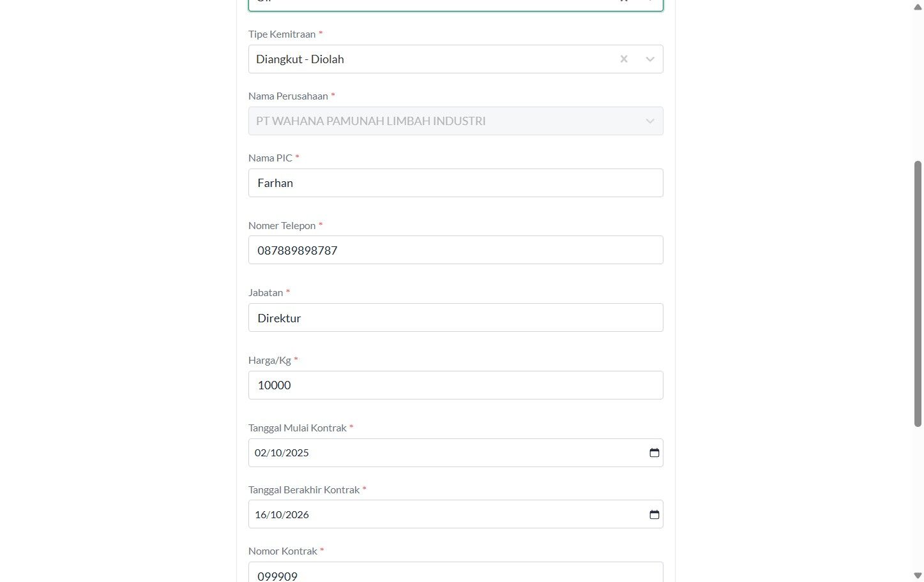Click the Tanggal Berakhir Kontrak label
The width and height of the screenshot is (924, 582).
(x=304, y=489)
